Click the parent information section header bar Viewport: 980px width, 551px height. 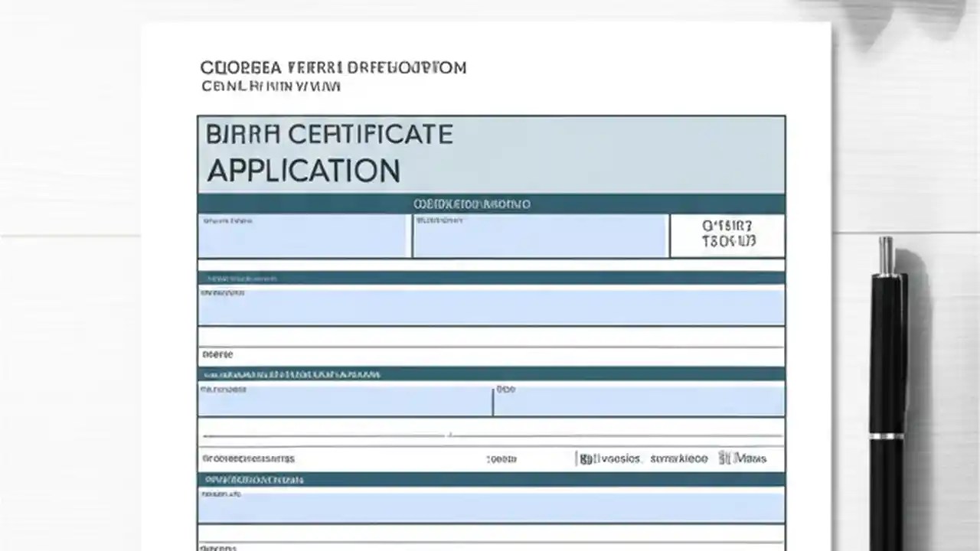coord(490,375)
